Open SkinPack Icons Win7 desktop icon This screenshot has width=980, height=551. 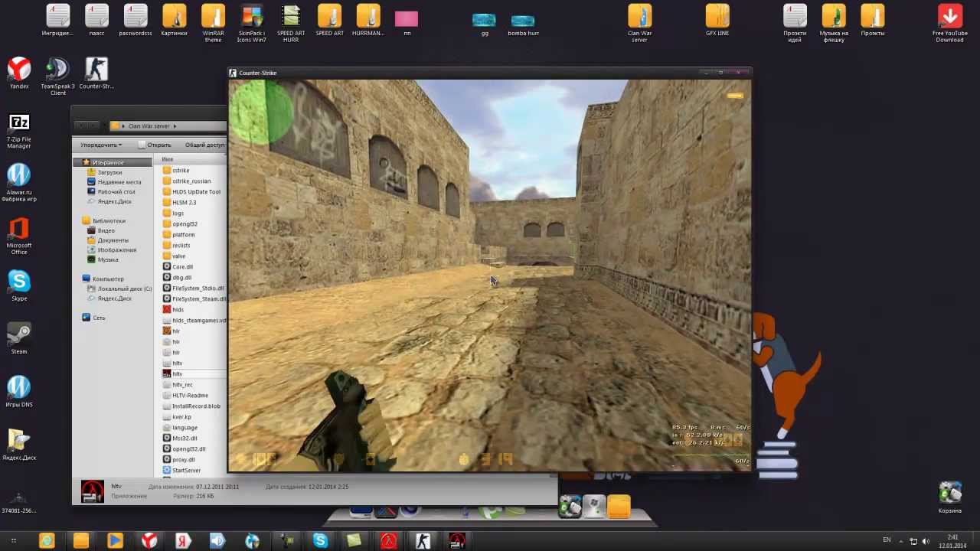pyautogui.click(x=252, y=23)
